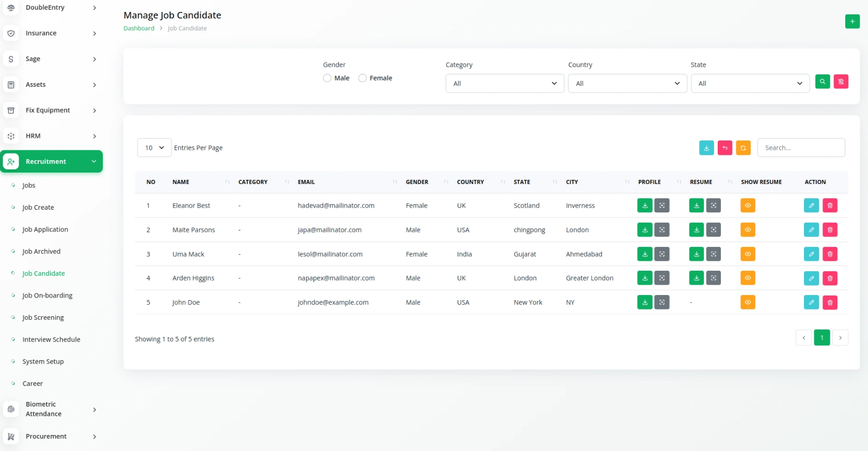Download John Doe's profile
868x451 pixels.
(x=645, y=302)
